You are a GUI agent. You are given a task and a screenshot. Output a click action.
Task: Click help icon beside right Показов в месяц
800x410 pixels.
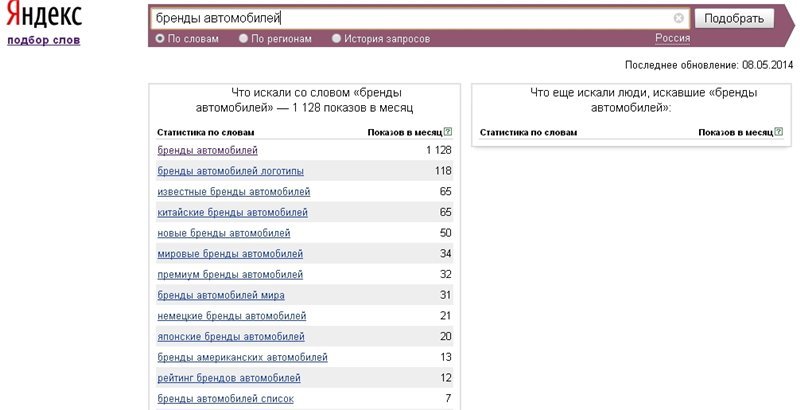click(x=779, y=132)
